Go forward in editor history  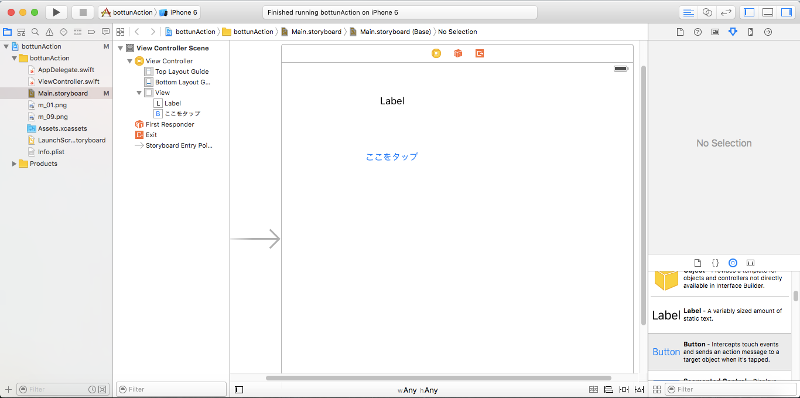[x=152, y=32]
